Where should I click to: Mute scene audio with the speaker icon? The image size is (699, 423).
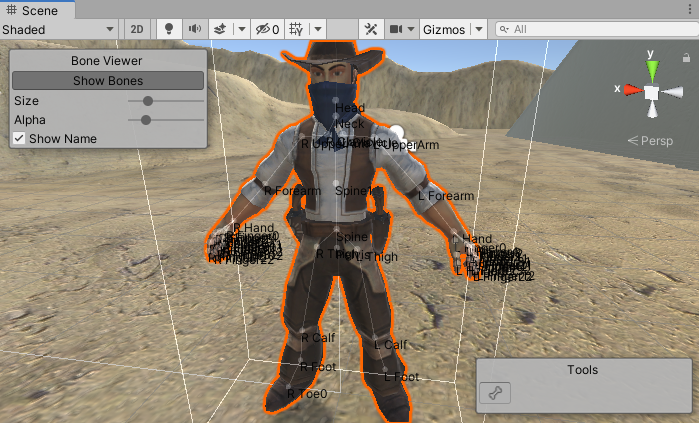point(194,29)
